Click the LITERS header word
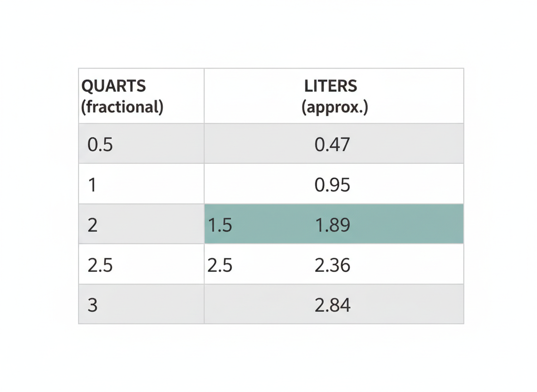Image resolution: width=537 pixels, height=392 pixels. click(331, 86)
